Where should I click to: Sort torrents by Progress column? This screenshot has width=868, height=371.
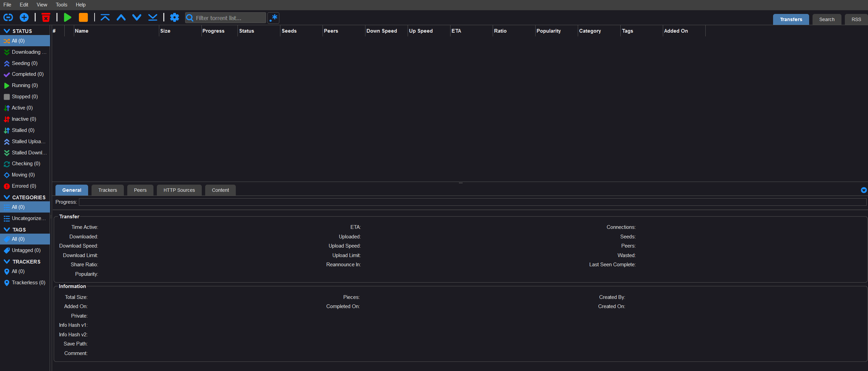coord(219,31)
